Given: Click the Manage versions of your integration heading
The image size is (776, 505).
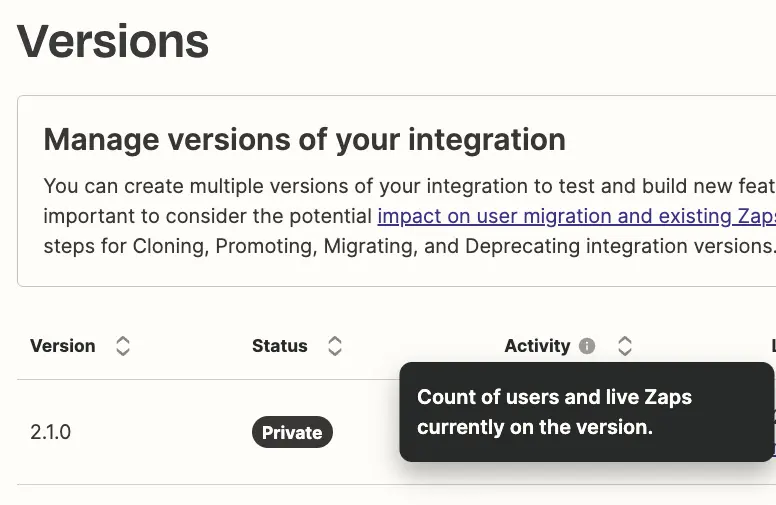Looking at the screenshot, I should (x=304, y=140).
